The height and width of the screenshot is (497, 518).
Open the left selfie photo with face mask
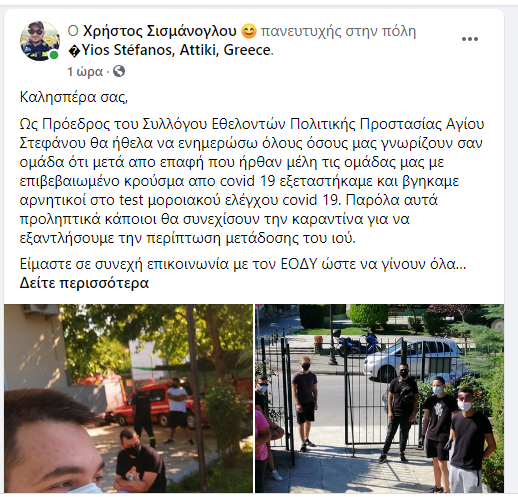(x=128, y=398)
